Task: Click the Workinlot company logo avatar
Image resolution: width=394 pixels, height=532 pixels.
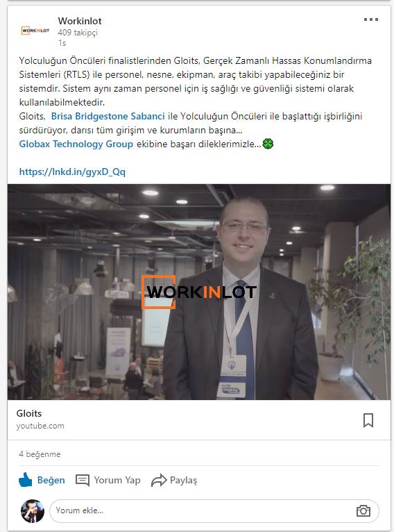Action: point(35,30)
